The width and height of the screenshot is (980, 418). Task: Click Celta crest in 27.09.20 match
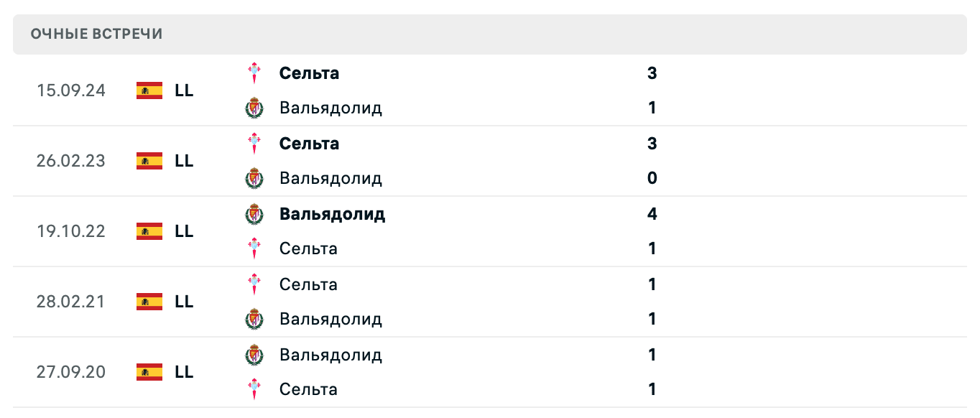pos(254,389)
